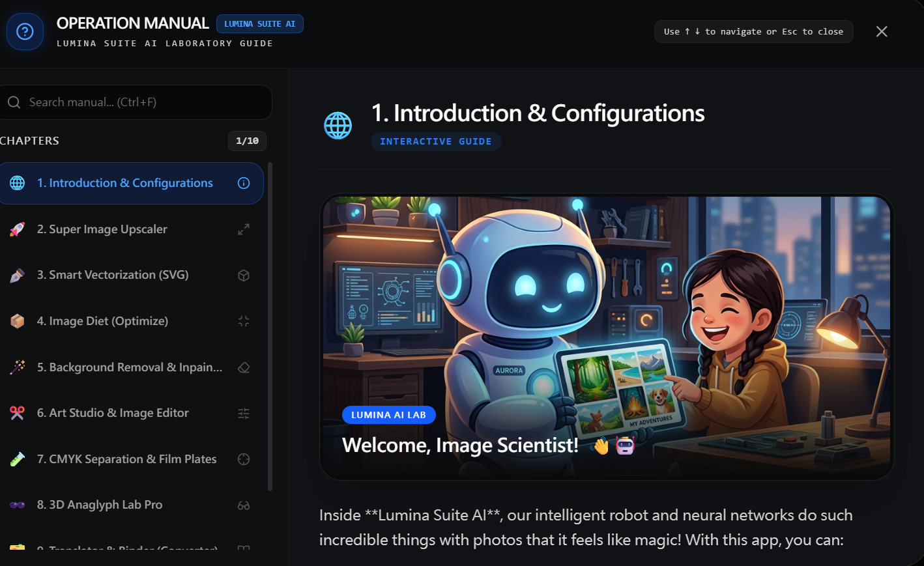The height and width of the screenshot is (566, 924).
Task: Click the cube icon beside Smart Vectorization
Action: (244, 276)
